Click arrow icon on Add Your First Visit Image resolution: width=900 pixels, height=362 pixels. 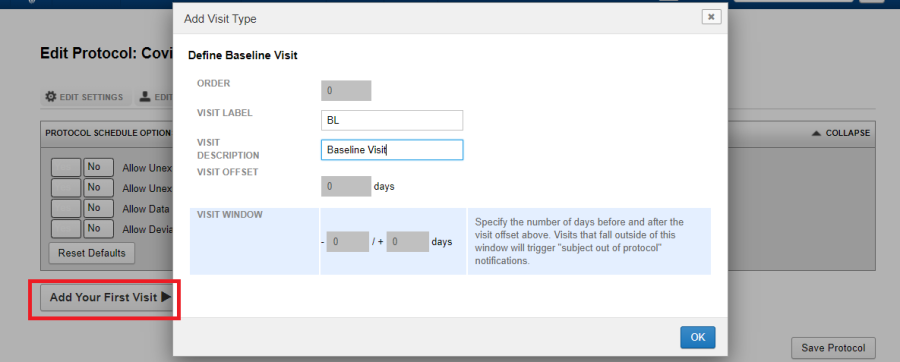click(166, 297)
